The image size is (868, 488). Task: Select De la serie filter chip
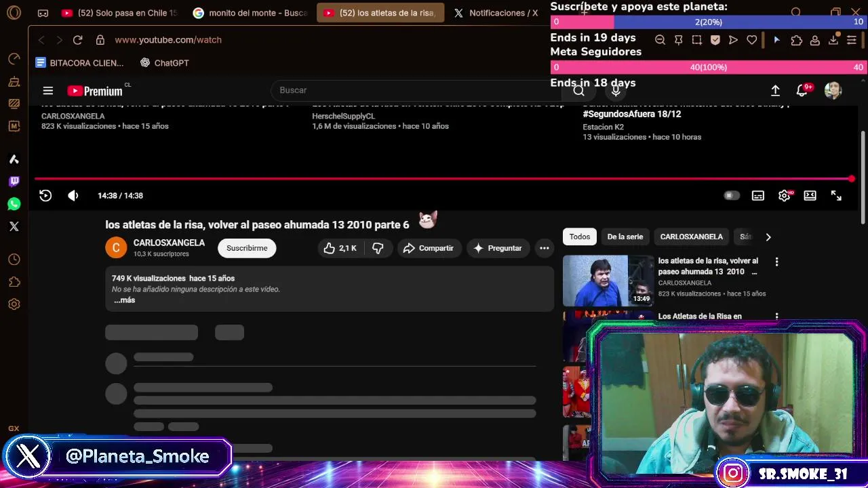coord(625,237)
